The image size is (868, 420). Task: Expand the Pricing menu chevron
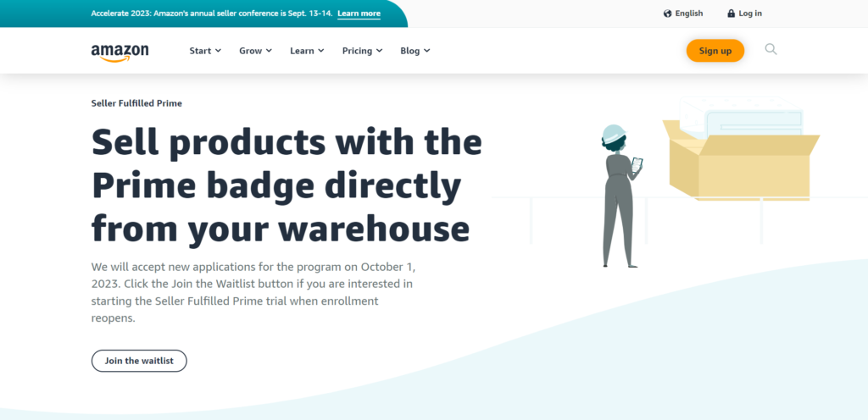point(379,50)
